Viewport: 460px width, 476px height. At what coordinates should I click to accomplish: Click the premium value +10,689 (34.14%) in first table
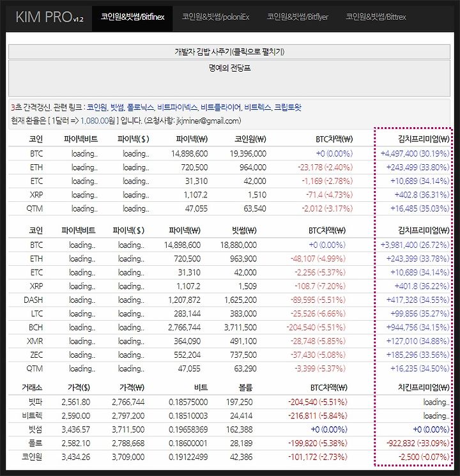[x=420, y=181]
